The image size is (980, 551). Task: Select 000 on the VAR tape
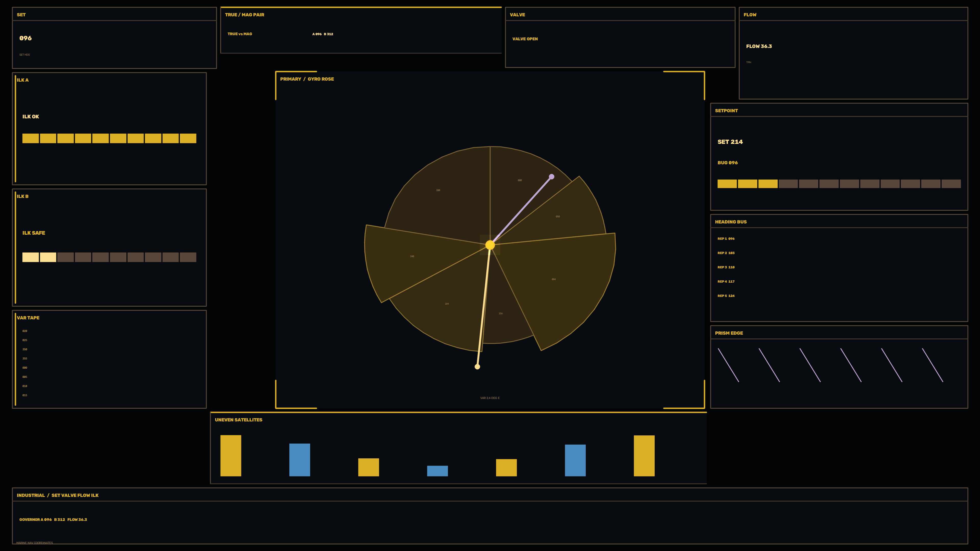[25, 368]
